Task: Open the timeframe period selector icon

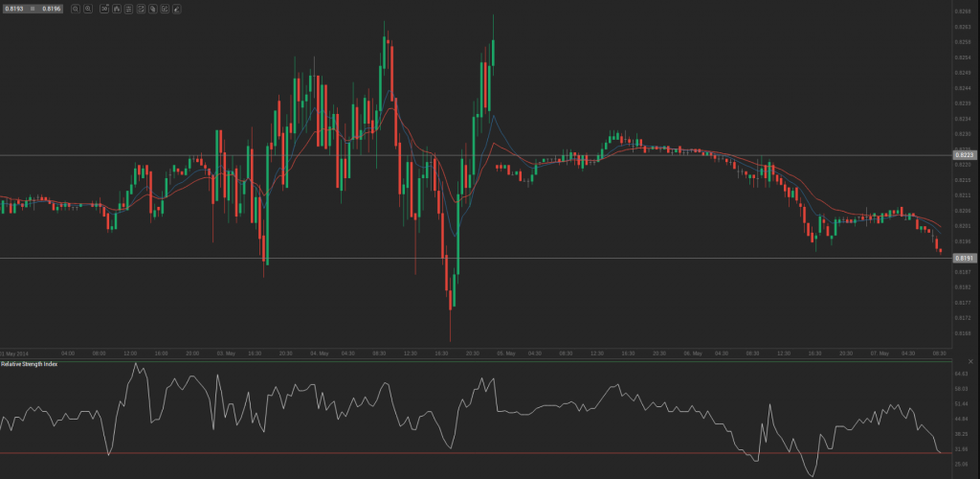Action: (104, 9)
